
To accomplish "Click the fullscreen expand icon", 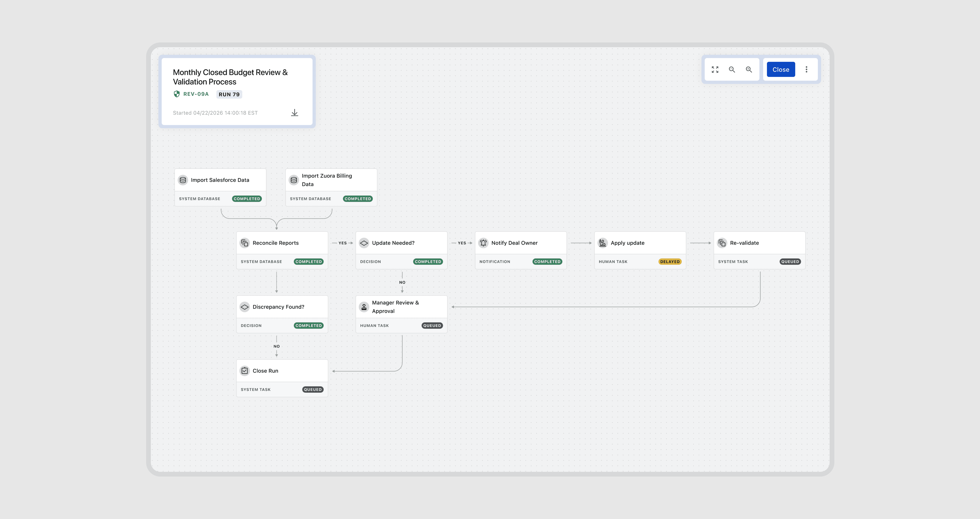I will pos(715,69).
